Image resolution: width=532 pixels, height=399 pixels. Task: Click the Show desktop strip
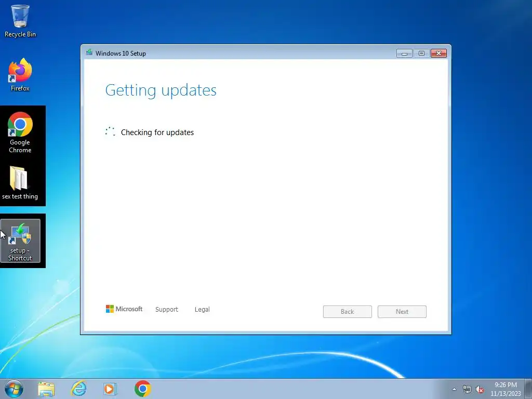[x=528, y=389]
